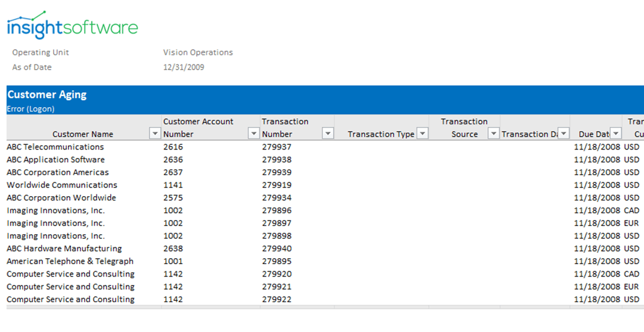Select account number 2616
This screenshot has height=332, width=644.
point(173,147)
